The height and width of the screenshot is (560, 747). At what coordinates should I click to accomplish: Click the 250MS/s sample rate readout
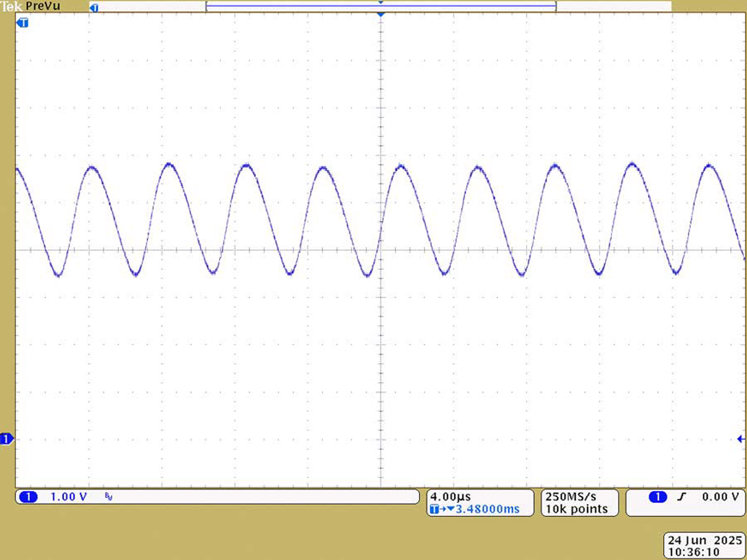coord(571,497)
